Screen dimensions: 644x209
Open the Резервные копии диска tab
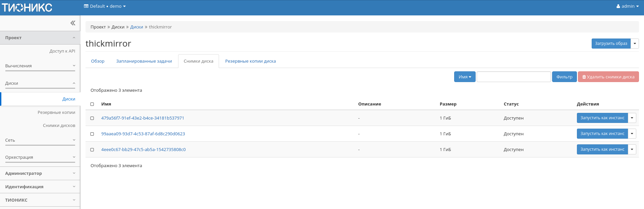pos(250,61)
